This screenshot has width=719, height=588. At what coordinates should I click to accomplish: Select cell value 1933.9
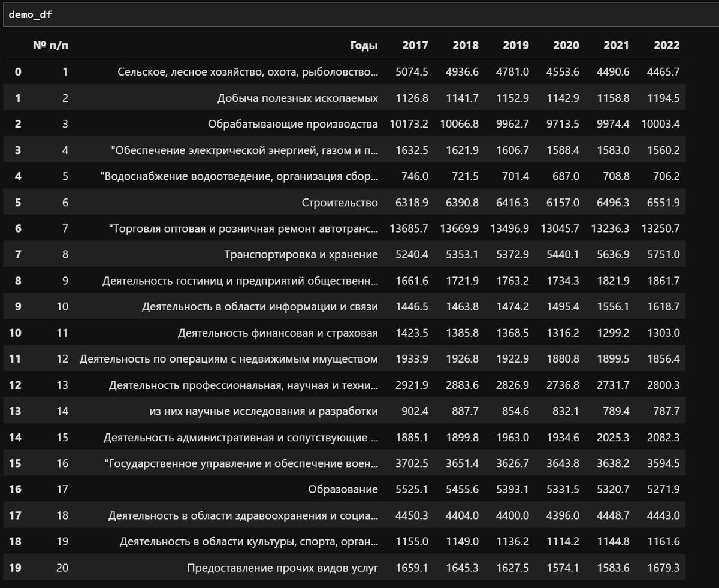(412, 359)
